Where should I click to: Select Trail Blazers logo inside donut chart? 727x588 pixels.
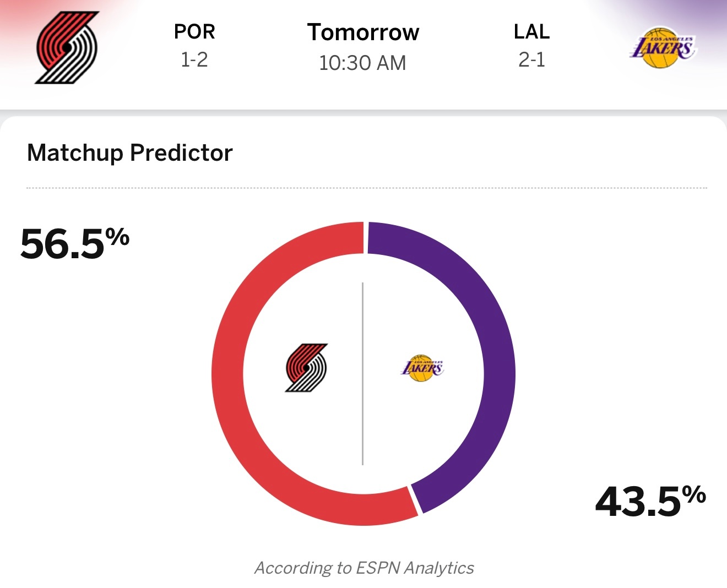coord(306,368)
